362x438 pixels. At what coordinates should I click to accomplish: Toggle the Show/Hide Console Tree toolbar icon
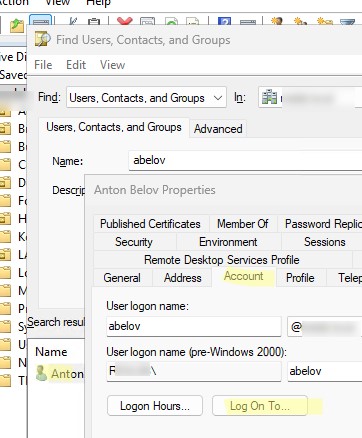tap(40, 21)
